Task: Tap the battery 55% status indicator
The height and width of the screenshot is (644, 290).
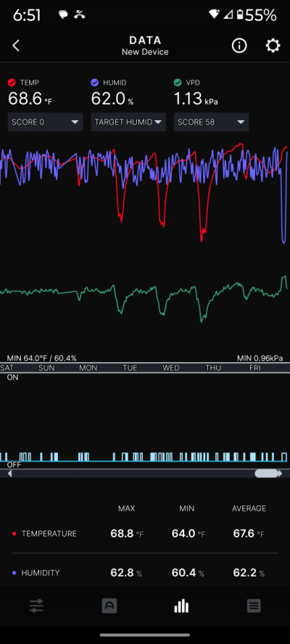Action: [257, 15]
